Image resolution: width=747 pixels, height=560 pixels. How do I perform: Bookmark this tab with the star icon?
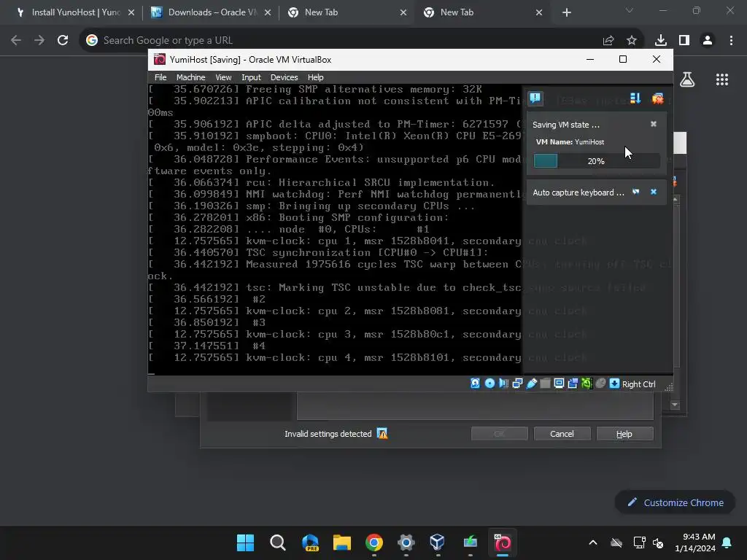(x=632, y=41)
